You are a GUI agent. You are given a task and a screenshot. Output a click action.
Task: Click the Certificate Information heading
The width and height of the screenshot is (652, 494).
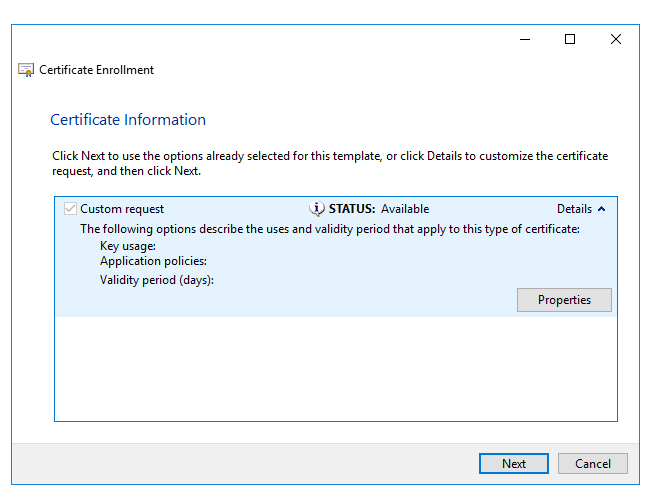click(x=128, y=120)
